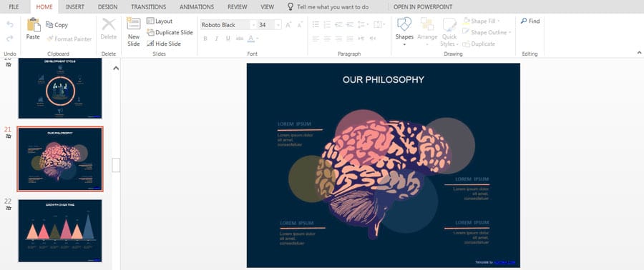Click the Find magnifier icon
The image size is (644, 270).
tap(524, 21)
